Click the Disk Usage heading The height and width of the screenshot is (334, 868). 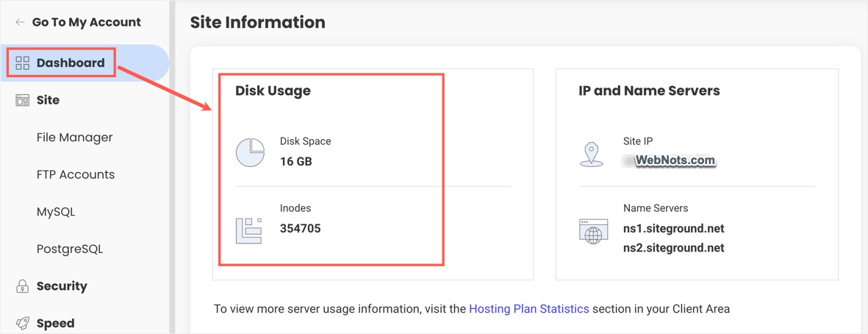click(x=273, y=90)
